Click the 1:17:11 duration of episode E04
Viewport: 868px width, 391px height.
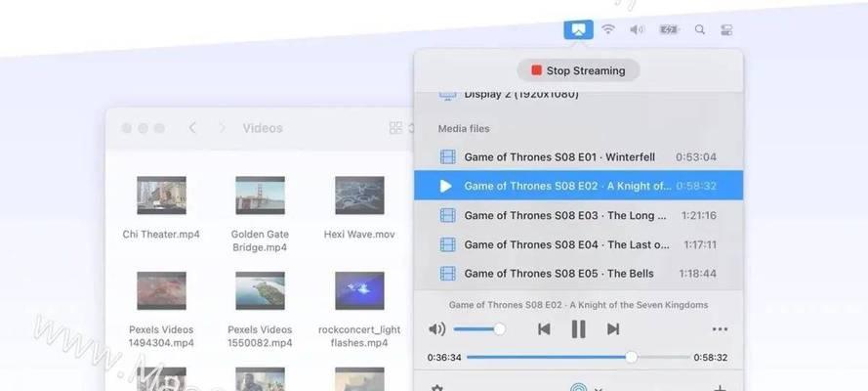coord(700,244)
